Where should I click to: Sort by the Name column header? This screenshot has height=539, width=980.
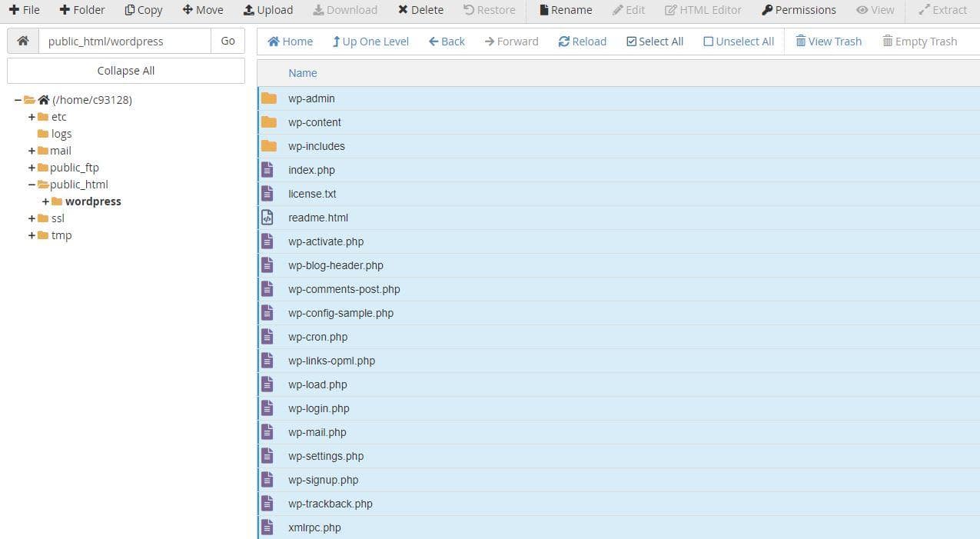coord(302,73)
